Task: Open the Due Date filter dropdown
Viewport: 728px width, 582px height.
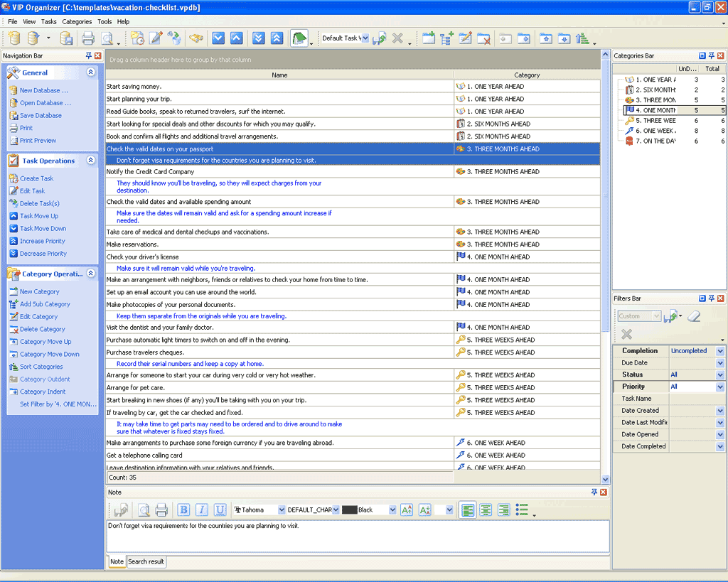Action: (x=720, y=363)
